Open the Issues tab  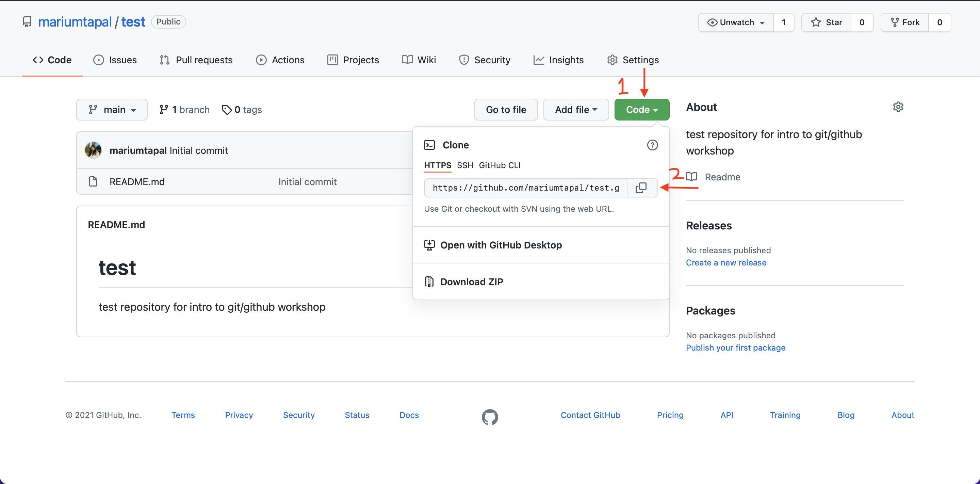pos(115,60)
